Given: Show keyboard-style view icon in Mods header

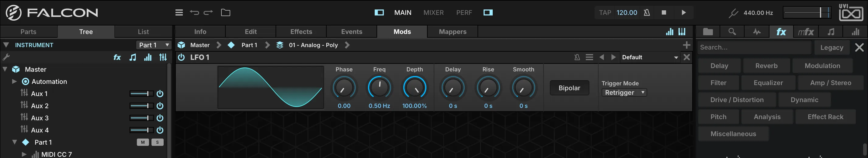Looking at the screenshot, I should point(682,32).
